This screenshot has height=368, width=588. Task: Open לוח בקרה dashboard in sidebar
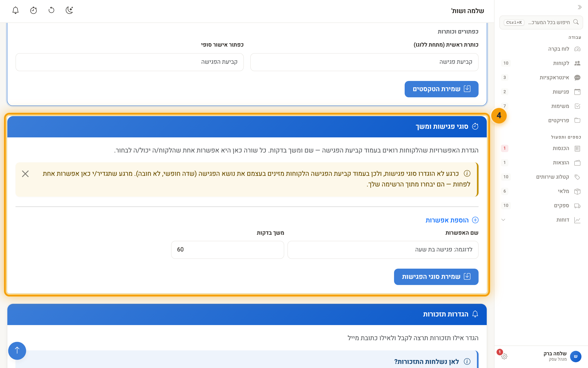coord(541,49)
